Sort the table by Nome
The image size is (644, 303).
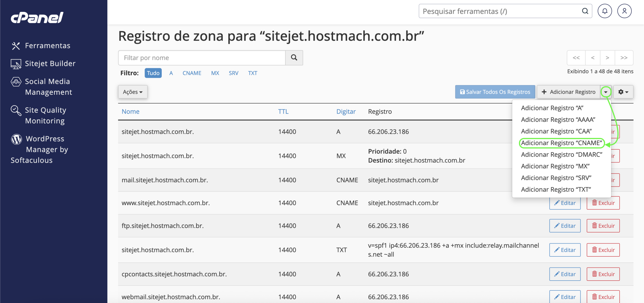(x=130, y=112)
